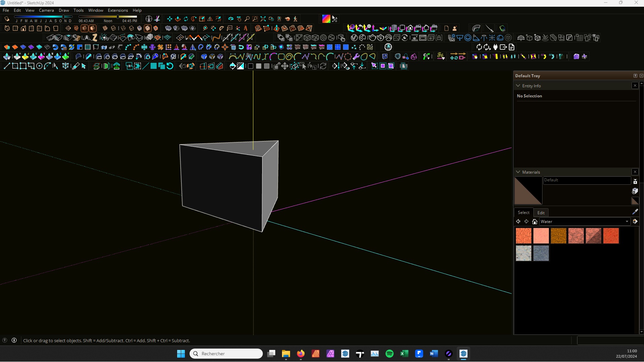Click the Measurements box at bottom right
This screenshot has width=644, height=362.
pos(609,340)
